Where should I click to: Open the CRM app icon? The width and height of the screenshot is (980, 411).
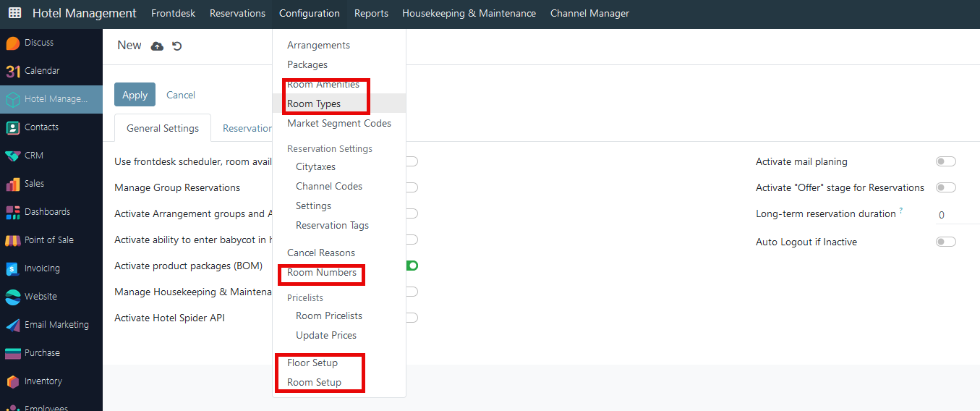tap(12, 156)
